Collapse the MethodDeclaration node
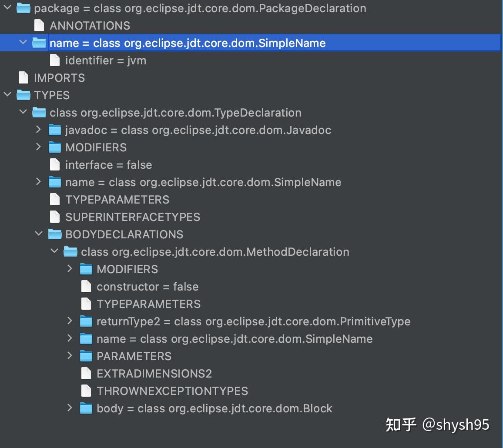The height and width of the screenshot is (448, 503). (54, 251)
